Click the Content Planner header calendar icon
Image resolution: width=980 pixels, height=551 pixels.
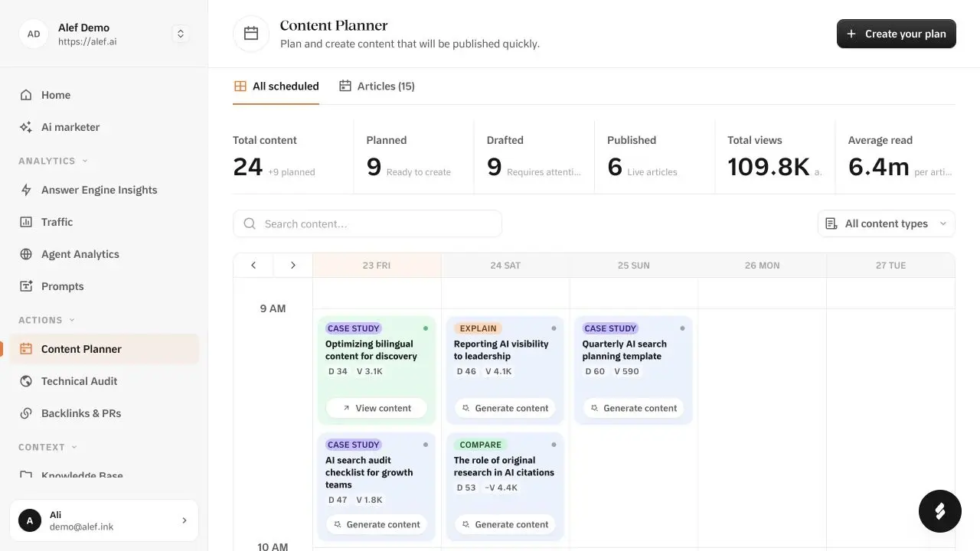point(251,34)
